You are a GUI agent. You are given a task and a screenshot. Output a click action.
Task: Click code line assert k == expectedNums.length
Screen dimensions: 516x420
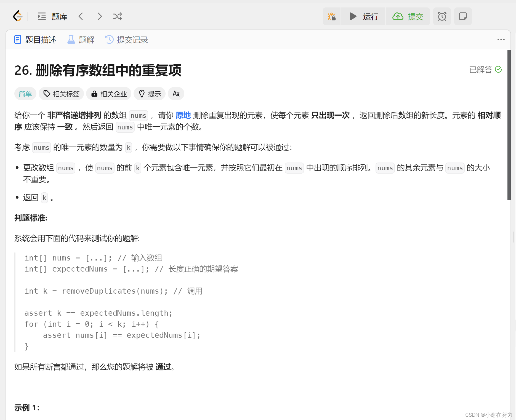pyautogui.click(x=99, y=313)
